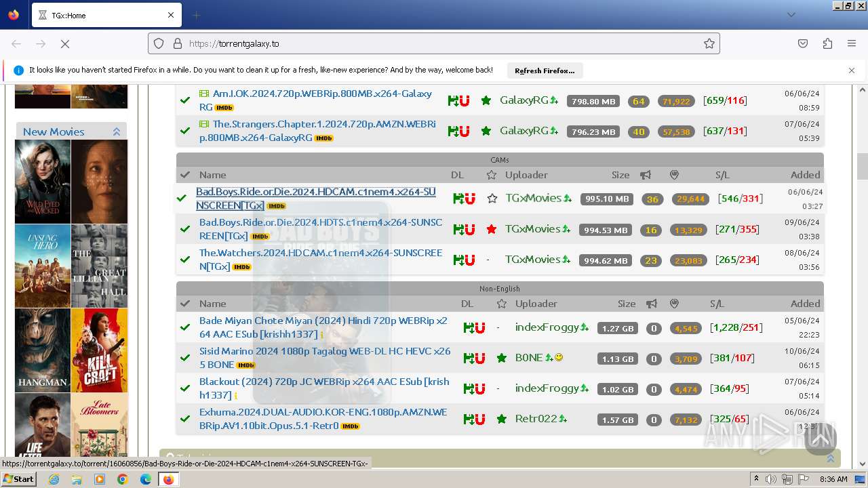Click download icon for Am.I.OK row
Image resolution: width=868 pixels, height=488 pixels.
click(454, 100)
